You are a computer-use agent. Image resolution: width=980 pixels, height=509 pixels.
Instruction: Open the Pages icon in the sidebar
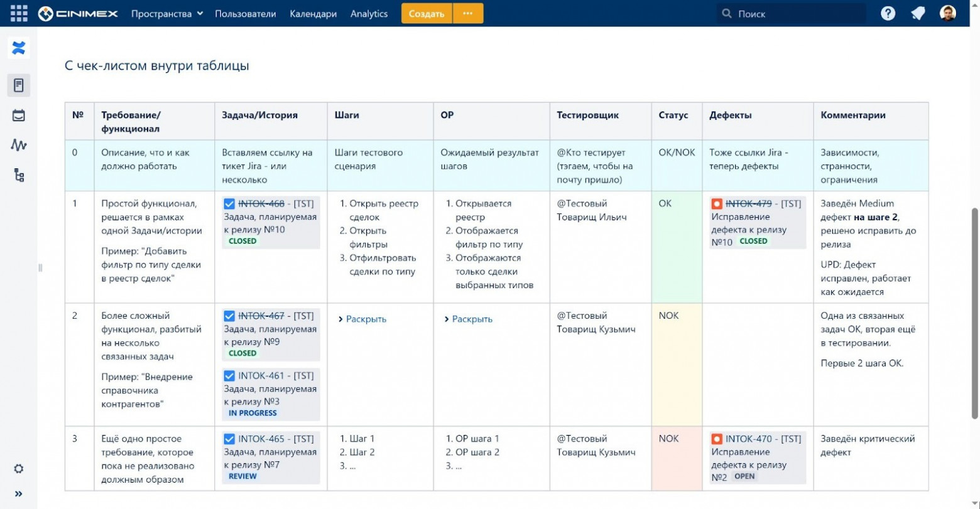click(19, 85)
